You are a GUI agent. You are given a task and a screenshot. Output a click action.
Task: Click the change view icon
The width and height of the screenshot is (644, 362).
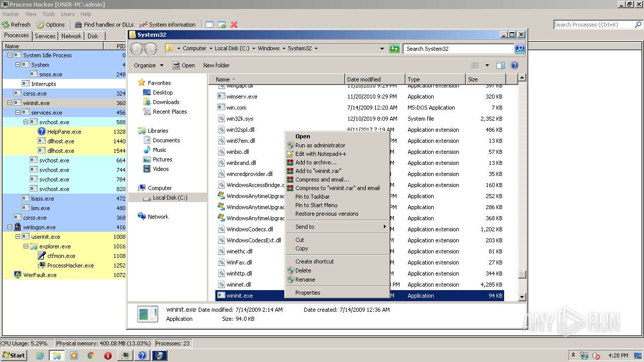474,65
